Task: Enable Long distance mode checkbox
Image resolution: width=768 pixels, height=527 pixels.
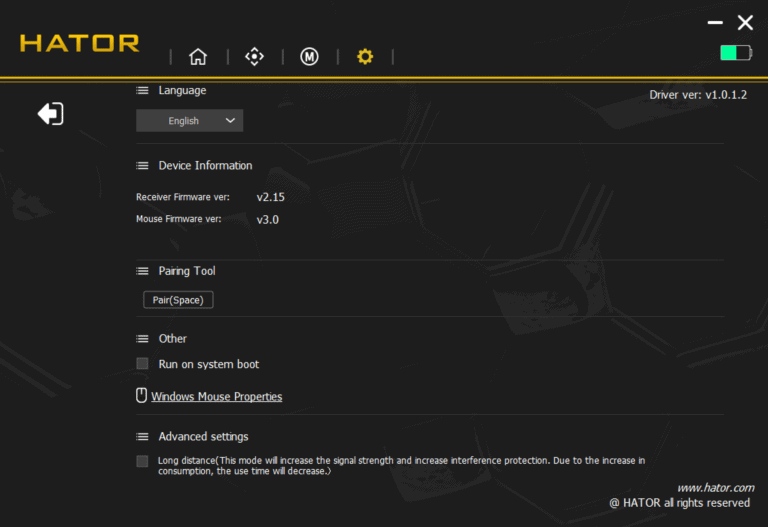Action: (x=142, y=461)
